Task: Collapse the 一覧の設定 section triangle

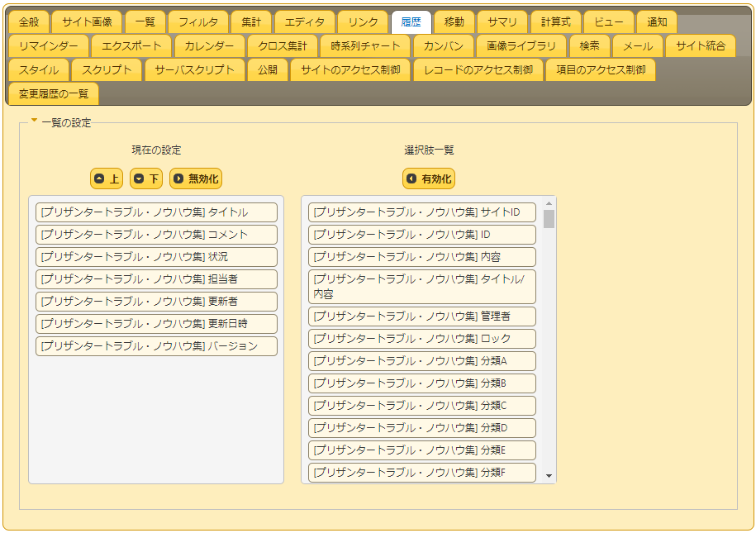Action: pos(34,121)
